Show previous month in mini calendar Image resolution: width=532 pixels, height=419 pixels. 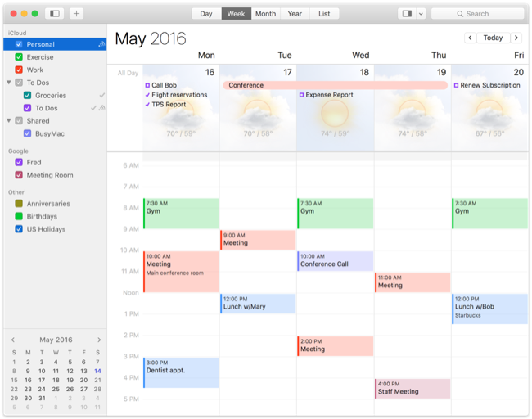pyautogui.click(x=13, y=340)
